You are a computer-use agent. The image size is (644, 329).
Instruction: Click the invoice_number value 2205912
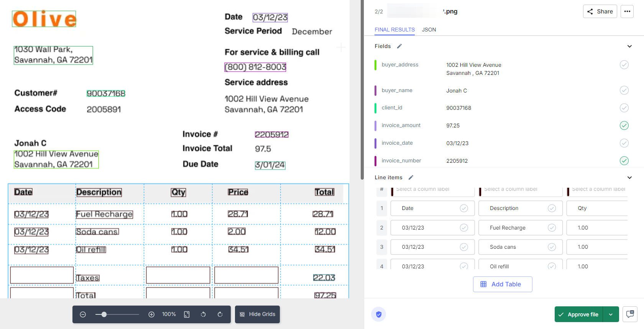tap(457, 161)
